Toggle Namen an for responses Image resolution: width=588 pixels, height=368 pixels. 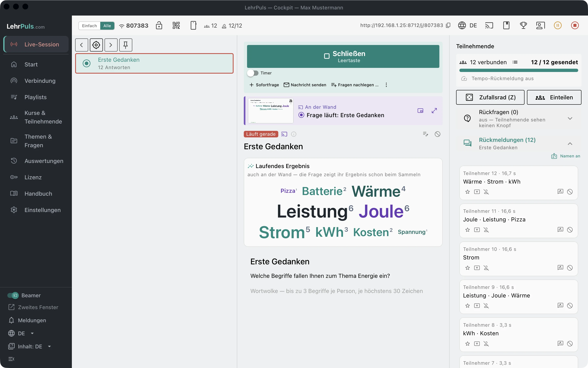pos(566,156)
